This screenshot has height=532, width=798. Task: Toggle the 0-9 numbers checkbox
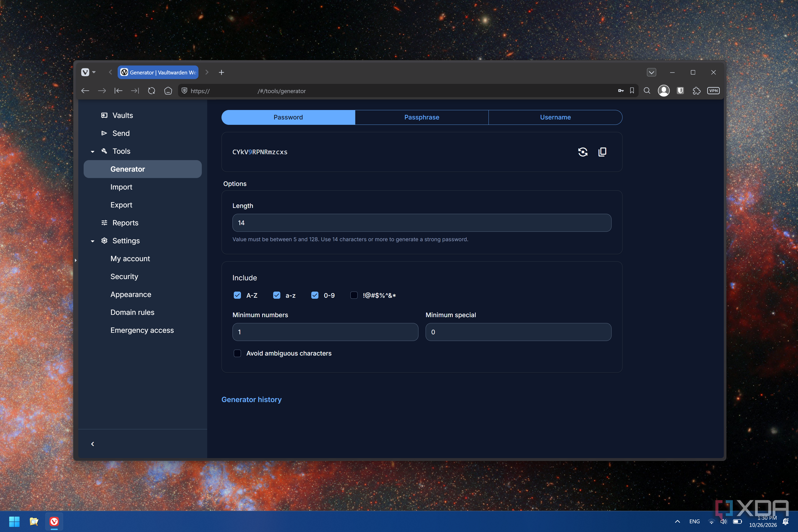pyautogui.click(x=315, y=295)
